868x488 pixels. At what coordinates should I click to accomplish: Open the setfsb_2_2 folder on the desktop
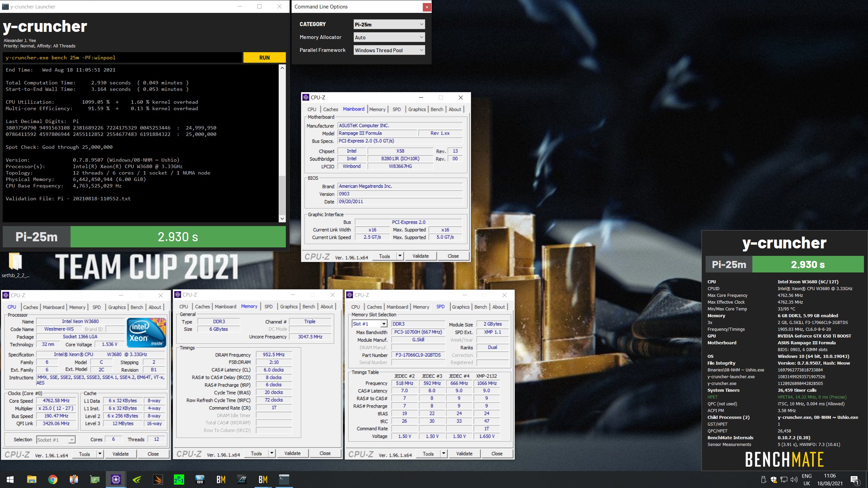[x=15, y=265]
